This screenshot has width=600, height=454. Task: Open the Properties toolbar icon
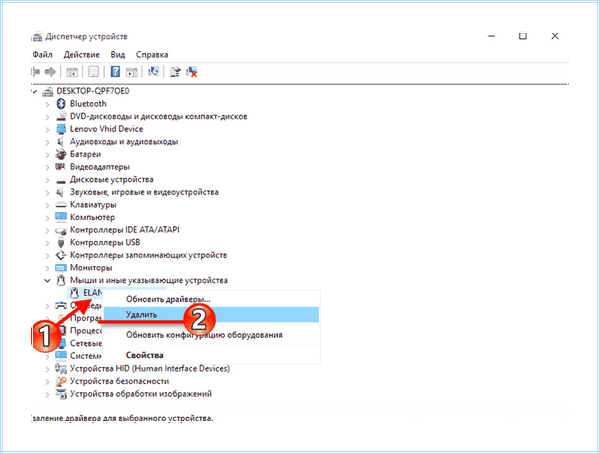pyautogui.click(x=93, y=72)
